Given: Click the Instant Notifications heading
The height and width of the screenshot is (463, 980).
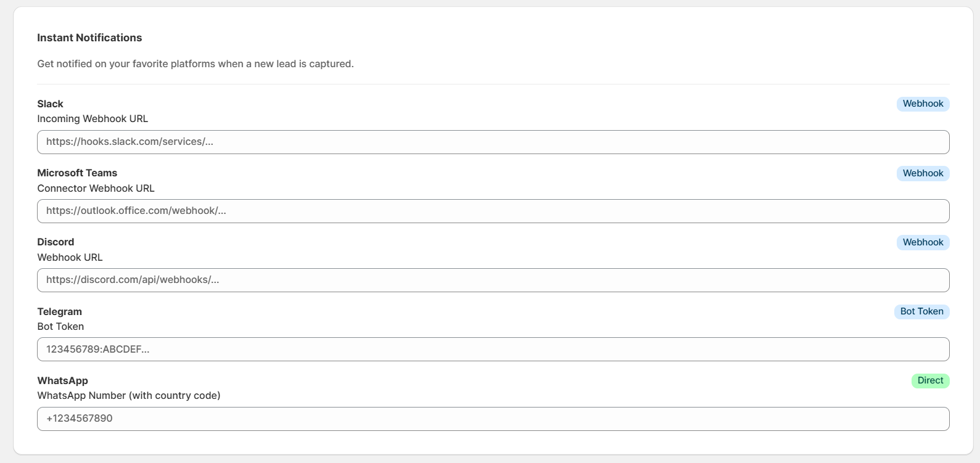Looking at the screenshot, I should coord(89,38).
